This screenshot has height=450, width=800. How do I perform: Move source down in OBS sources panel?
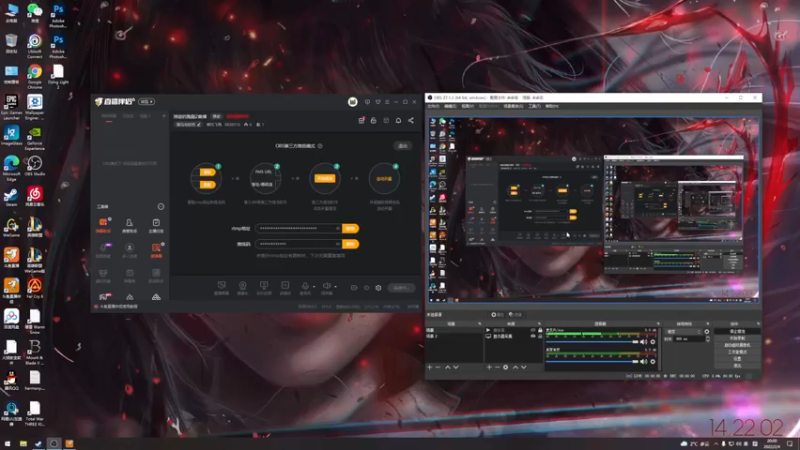(x=523, y=367)
